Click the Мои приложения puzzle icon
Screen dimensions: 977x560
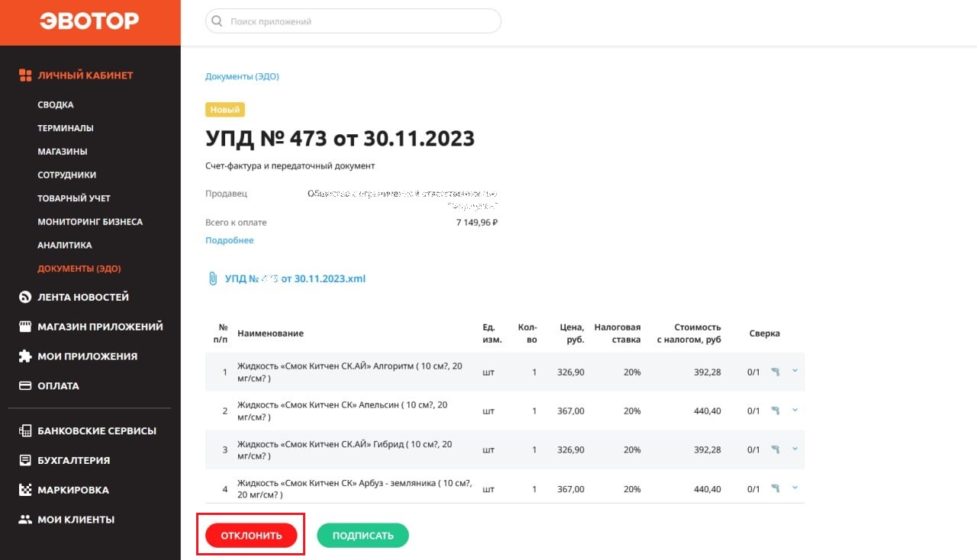pos(25,356)
